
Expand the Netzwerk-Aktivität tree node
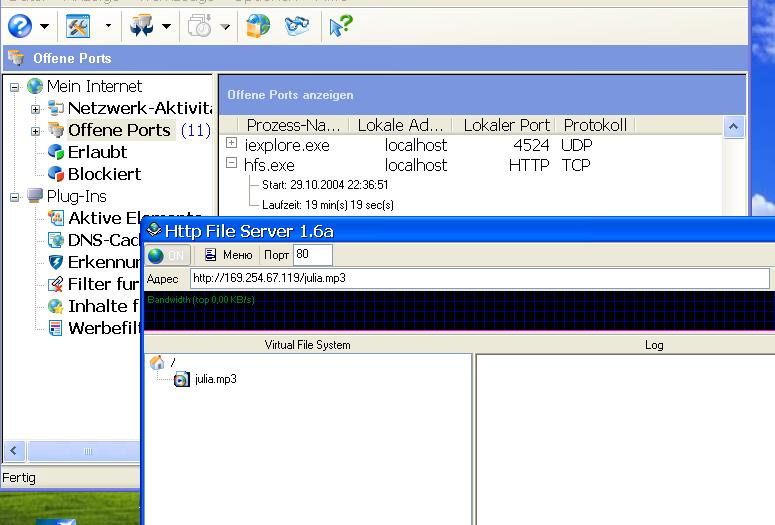click(35, 109)
